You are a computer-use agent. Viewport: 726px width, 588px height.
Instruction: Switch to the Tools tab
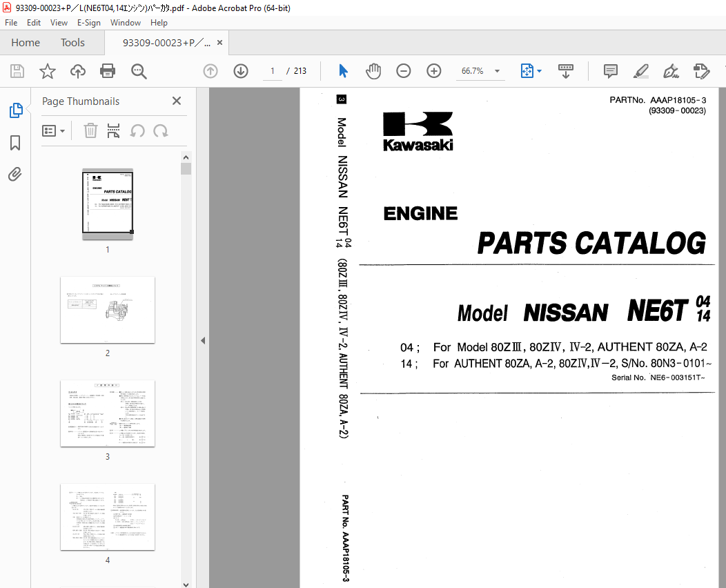point(72,43)
